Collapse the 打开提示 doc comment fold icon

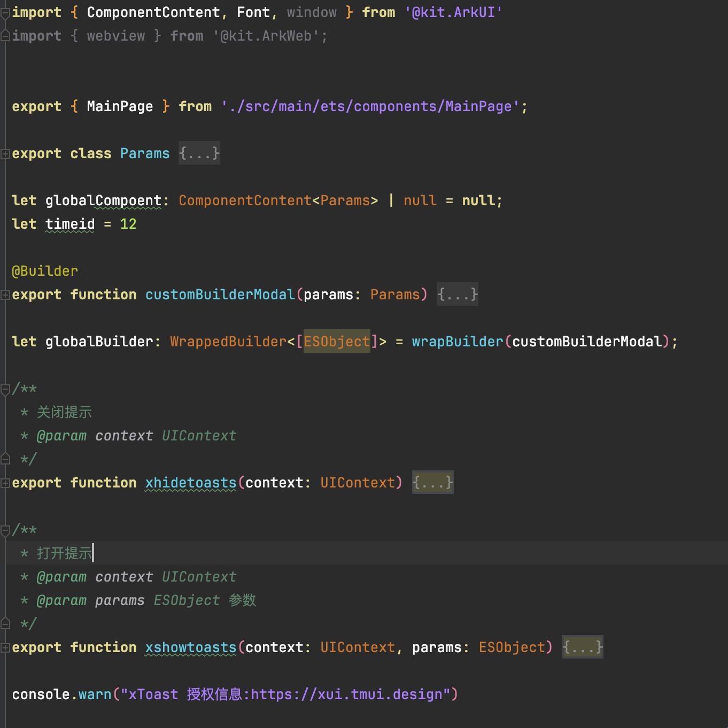(x=5, y=530)
